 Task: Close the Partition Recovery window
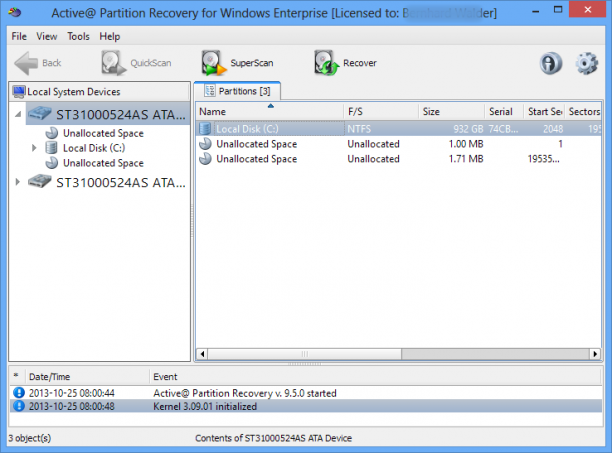587,10
